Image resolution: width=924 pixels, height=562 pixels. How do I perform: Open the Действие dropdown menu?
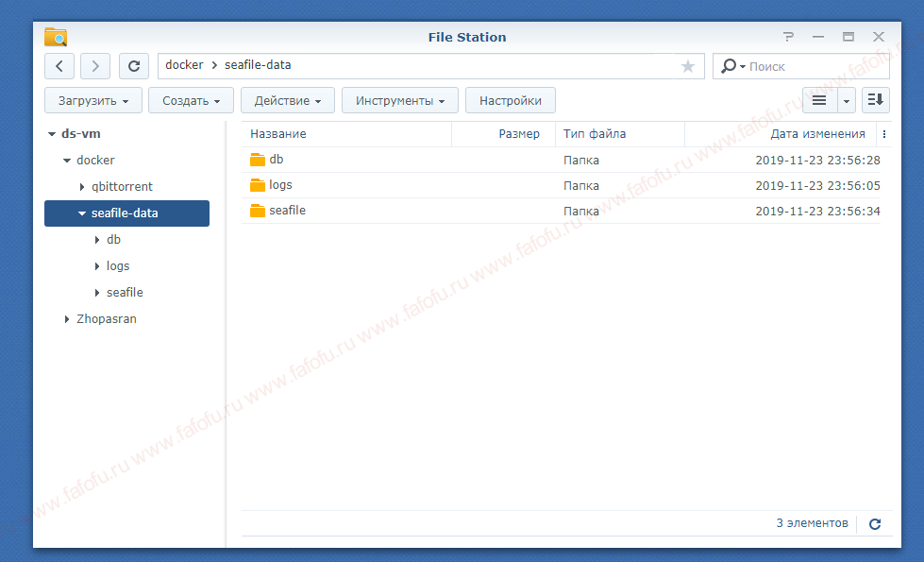288,100
